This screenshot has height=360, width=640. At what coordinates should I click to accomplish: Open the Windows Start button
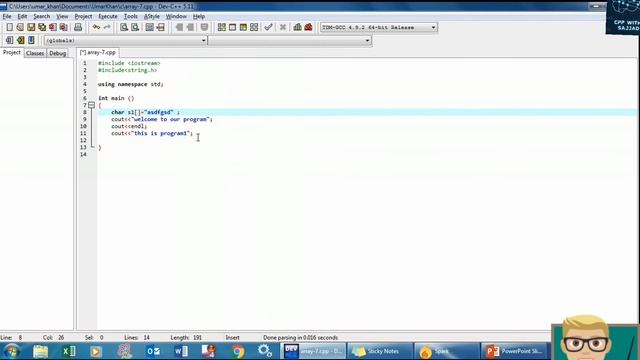click(x=11, y=351)
